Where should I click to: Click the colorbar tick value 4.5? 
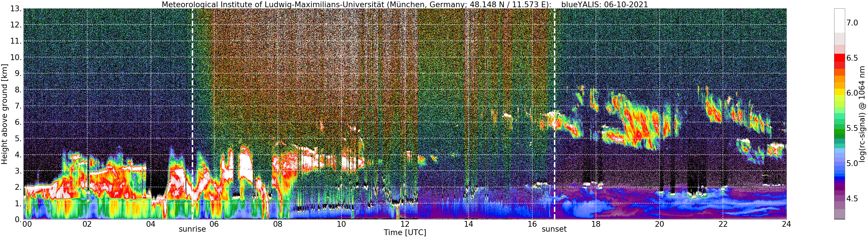[852, 199]
